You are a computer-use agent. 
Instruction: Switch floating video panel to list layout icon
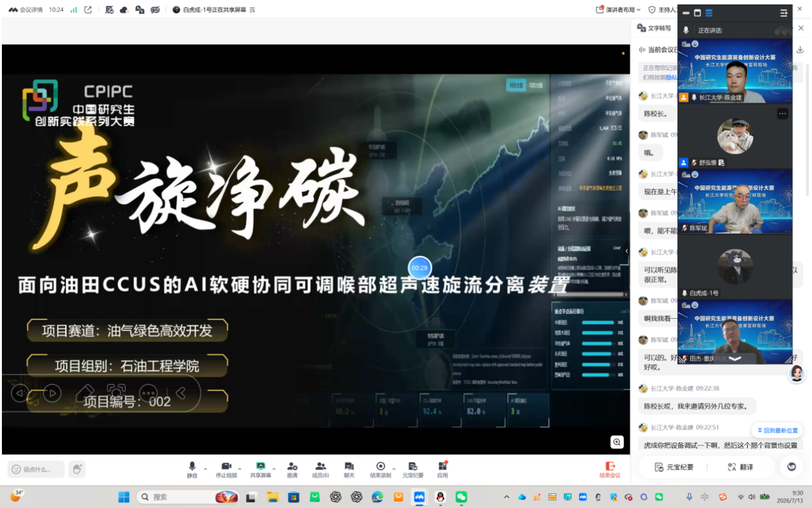point(709,12)
